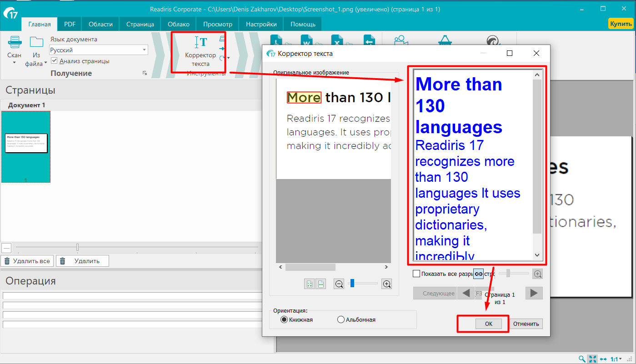Confirm the Text Corrector with OK
Viewport: 636px width, 364px height.
pyautogui.click(x=489, y=324)
